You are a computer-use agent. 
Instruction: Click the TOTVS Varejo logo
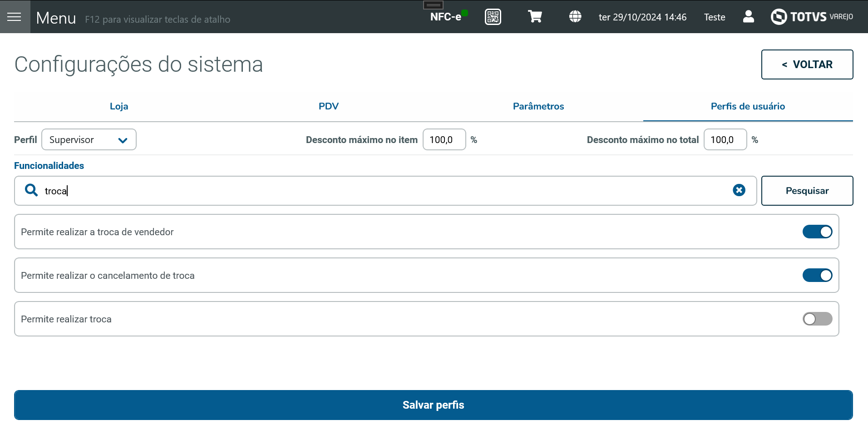point(812,17)
